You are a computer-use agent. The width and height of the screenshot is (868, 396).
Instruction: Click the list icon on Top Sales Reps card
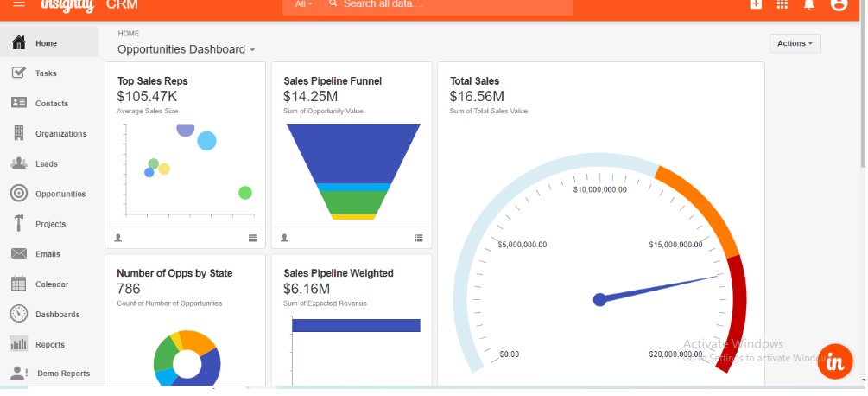252,238
